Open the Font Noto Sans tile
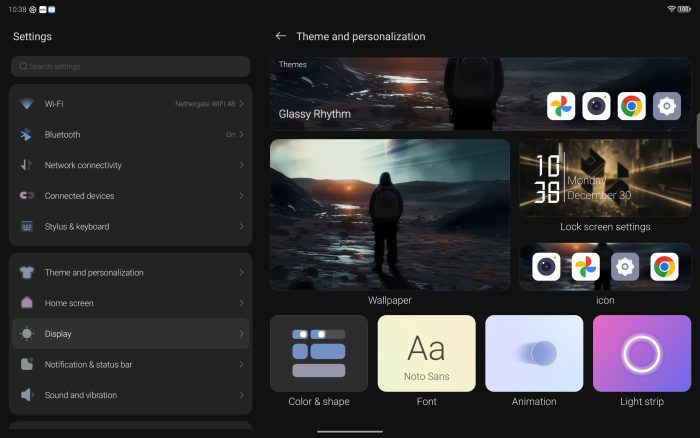 [426, 353]
